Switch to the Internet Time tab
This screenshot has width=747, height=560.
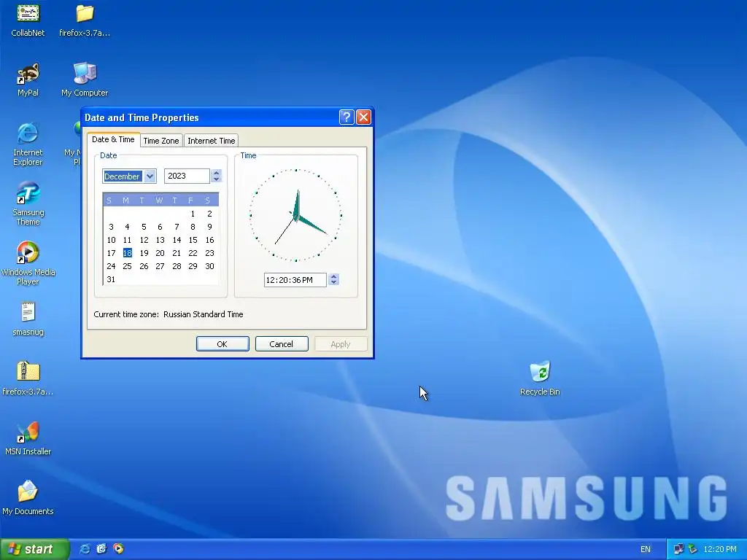[211, 141]
